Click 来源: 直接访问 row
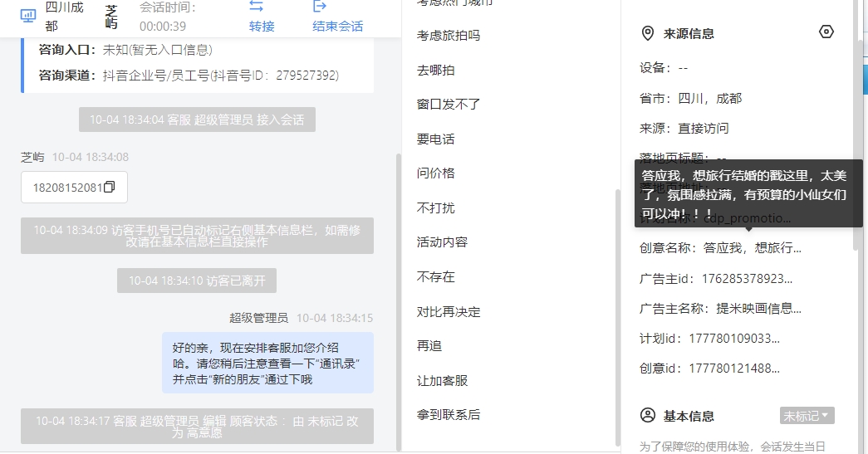 pyautogui.click(x=684, y=129)
